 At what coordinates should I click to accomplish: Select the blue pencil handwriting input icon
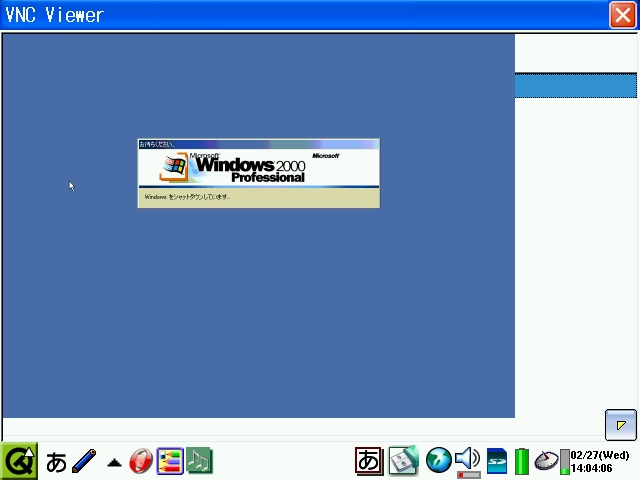pos(84,461)
